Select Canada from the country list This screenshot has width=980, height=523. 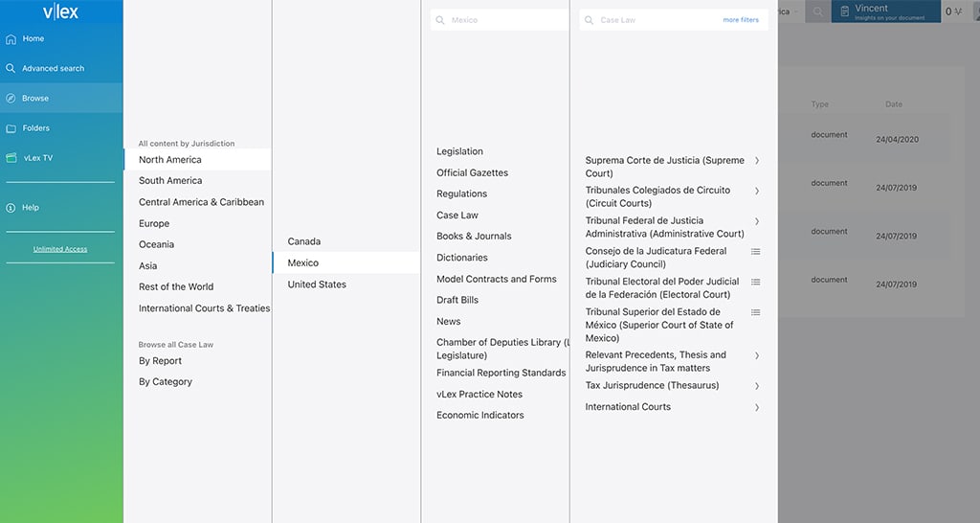tap(304, 241)
